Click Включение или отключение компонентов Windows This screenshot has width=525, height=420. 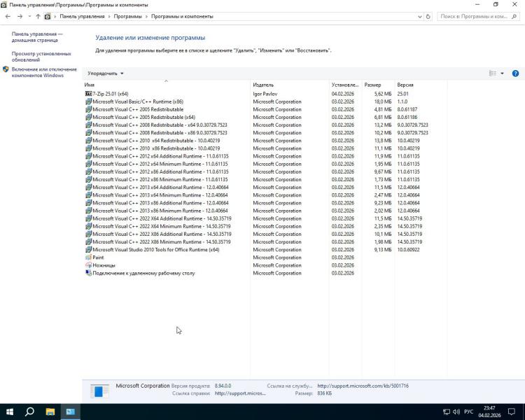[x=44, y=72]
